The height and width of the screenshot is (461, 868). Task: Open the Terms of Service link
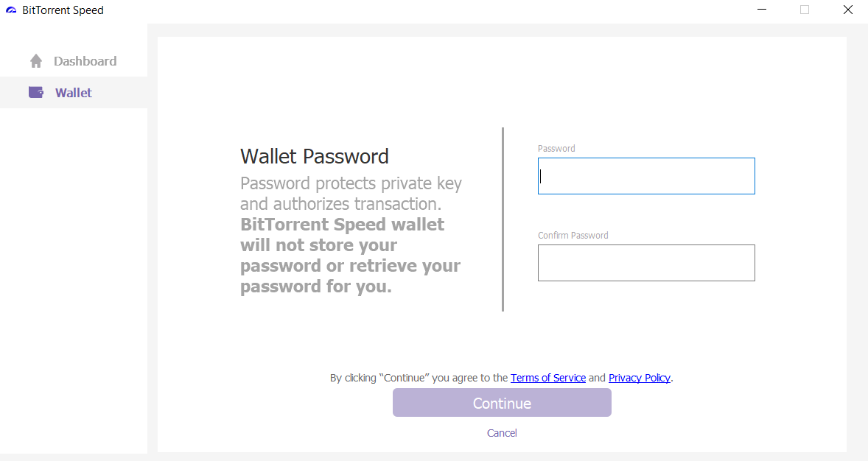548,378
